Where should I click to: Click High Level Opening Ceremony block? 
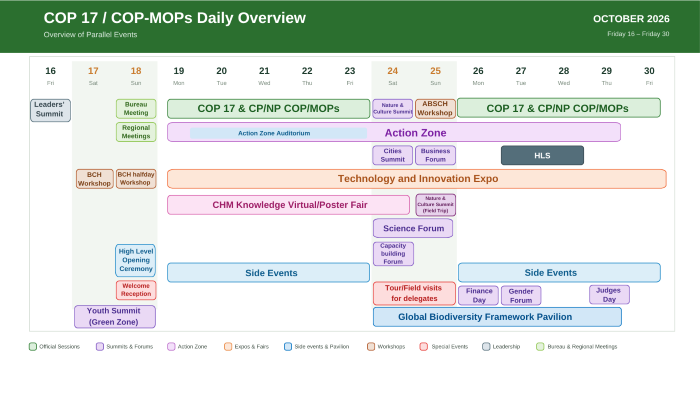pyautogui.click(x=135, y=260)
